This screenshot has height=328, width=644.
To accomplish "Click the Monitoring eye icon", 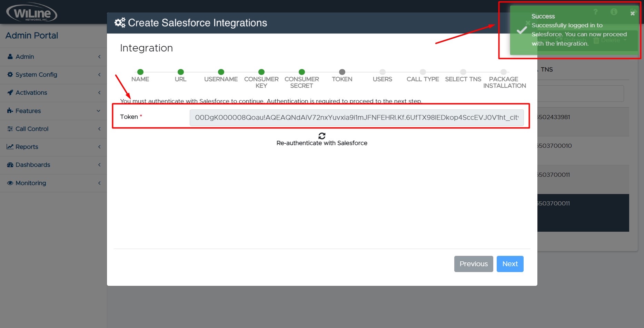I will pos(10,183).
